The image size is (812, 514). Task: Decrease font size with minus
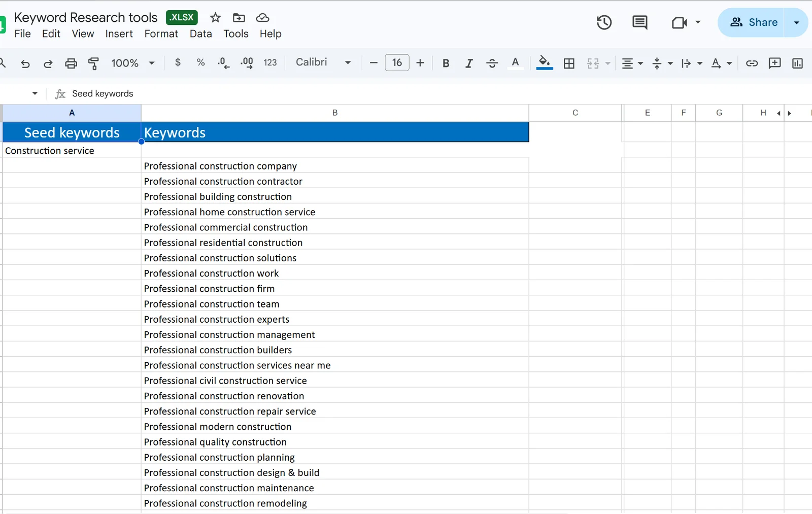pyautogui.click(x=374, y=63)
